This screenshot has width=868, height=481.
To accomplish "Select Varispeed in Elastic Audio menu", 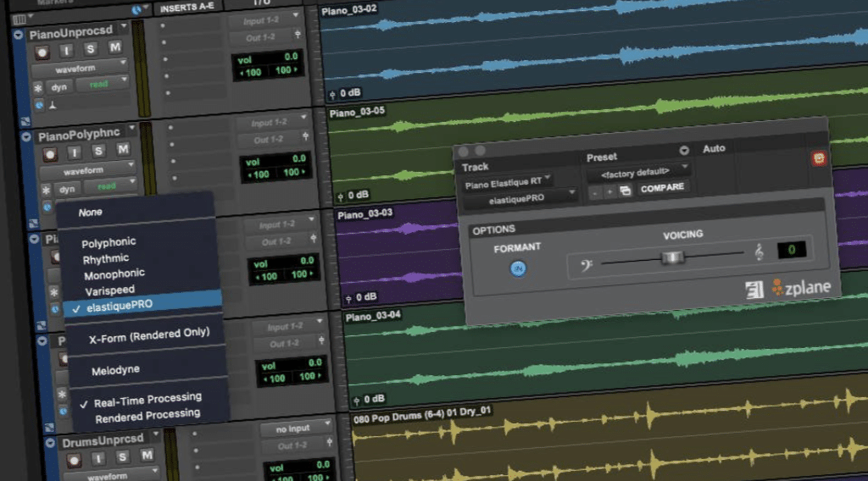I will [109, 290].
